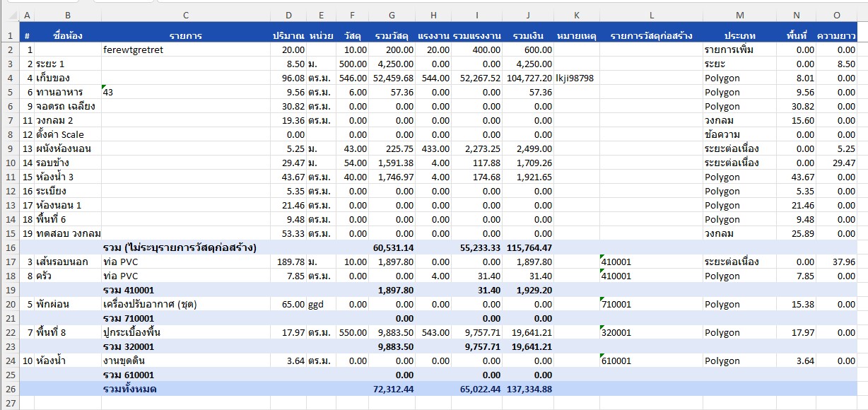
Task: Select column M header
Action: tap(739, 16)
